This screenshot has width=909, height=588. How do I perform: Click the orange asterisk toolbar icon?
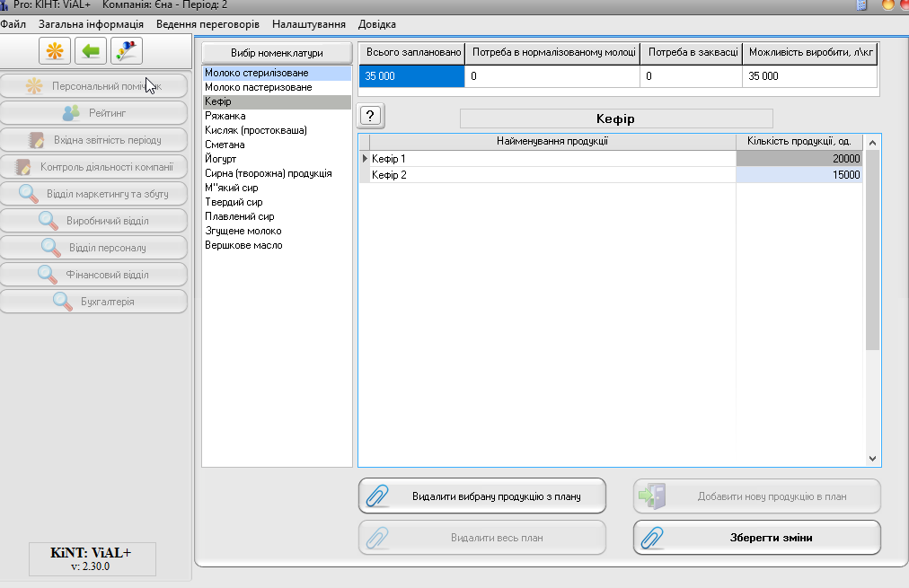point(55,51)
